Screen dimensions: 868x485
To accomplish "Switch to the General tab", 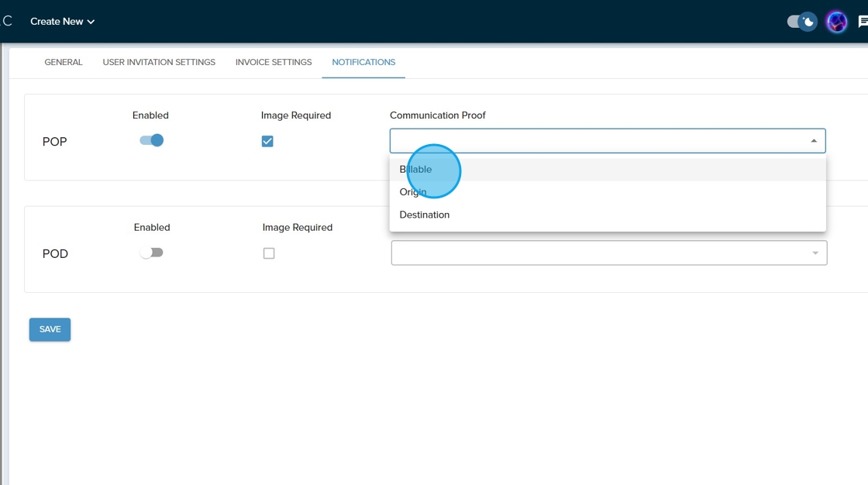I will (x=64, y=62).
